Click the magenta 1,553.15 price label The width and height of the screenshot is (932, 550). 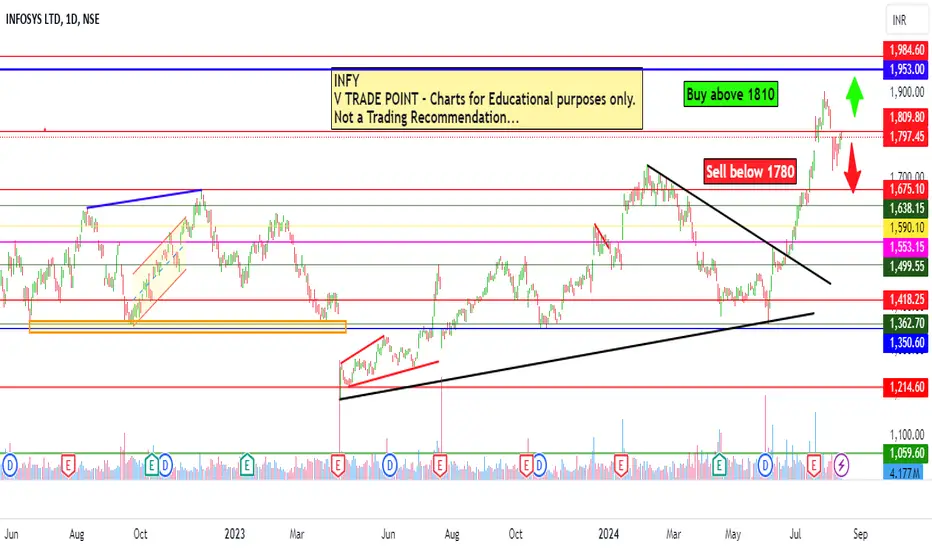[906, 247]
